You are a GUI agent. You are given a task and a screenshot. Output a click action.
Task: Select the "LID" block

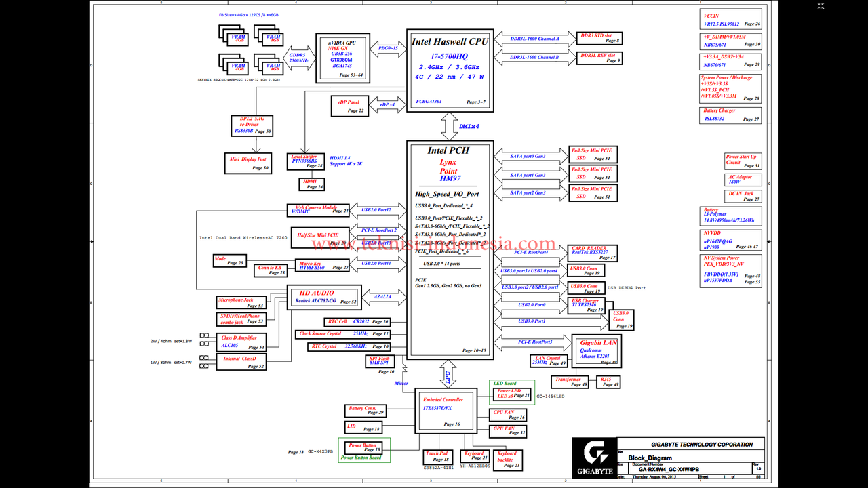pyautogui.click(x=364, y=427)
